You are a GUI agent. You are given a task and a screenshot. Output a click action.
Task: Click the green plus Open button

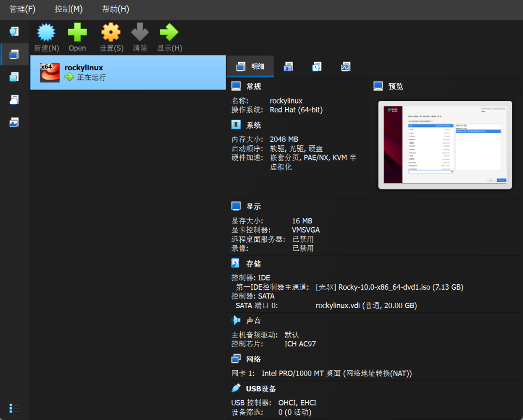(77, 38)
